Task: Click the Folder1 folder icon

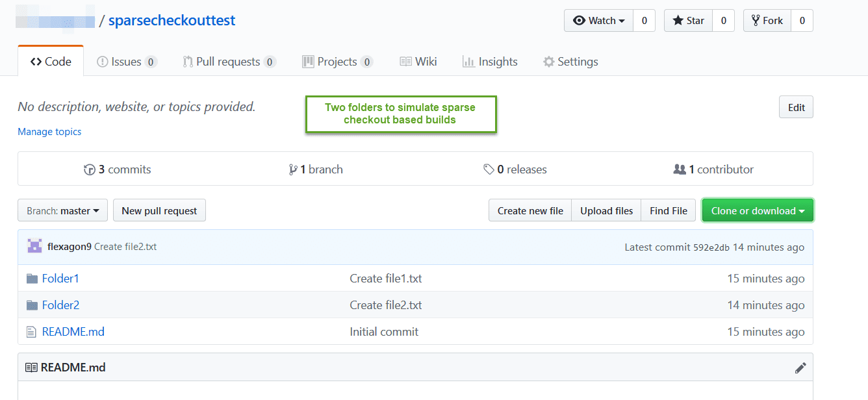Action: (32, 279)
